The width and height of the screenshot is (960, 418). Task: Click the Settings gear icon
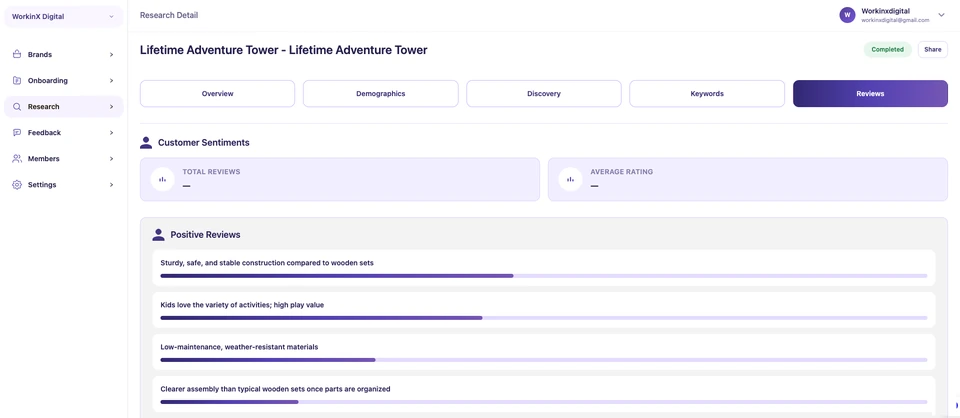point(17,184)
